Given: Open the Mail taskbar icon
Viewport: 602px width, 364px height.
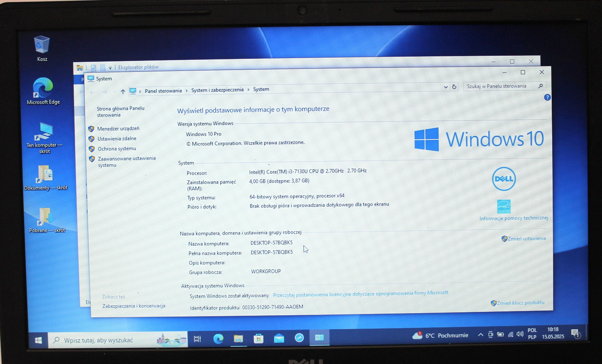Looking at the screenshot, I should pos(279,338).
